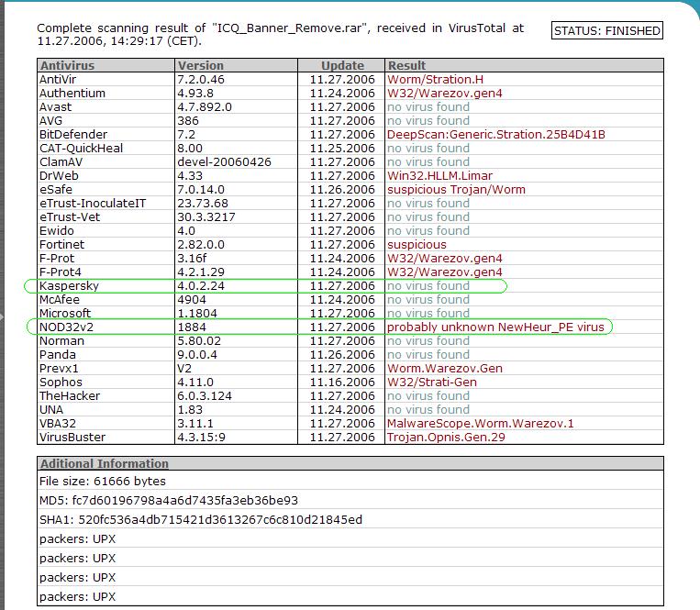Screen dimensions: 700x610
Task: Select the Update column header
Action: [342, 66]
